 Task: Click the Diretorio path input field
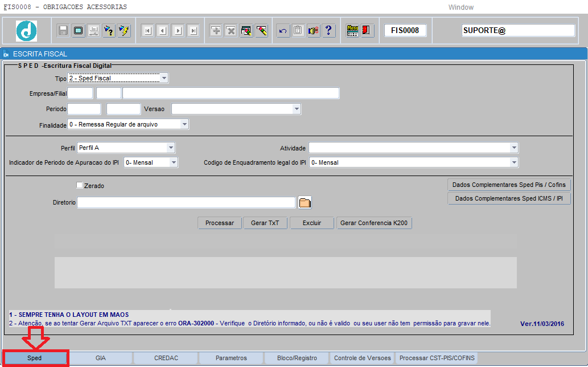click(x=186, y=203)
